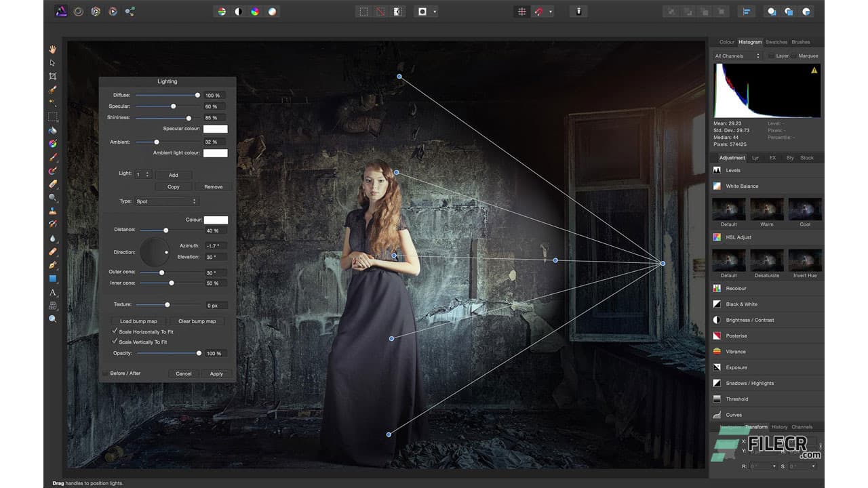Screen dimensions: 868x488
Task: Enable Scale Horizontally To Fit
Action: (115, 332)
